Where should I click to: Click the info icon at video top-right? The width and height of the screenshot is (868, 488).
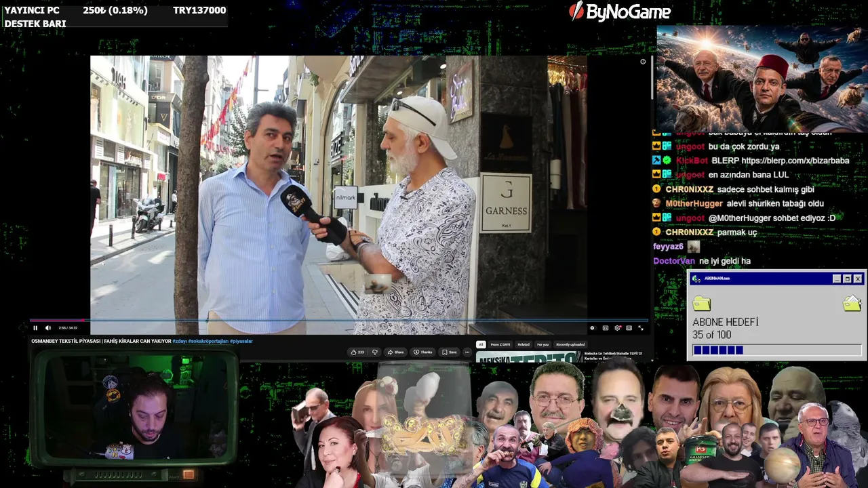point(643,62)
